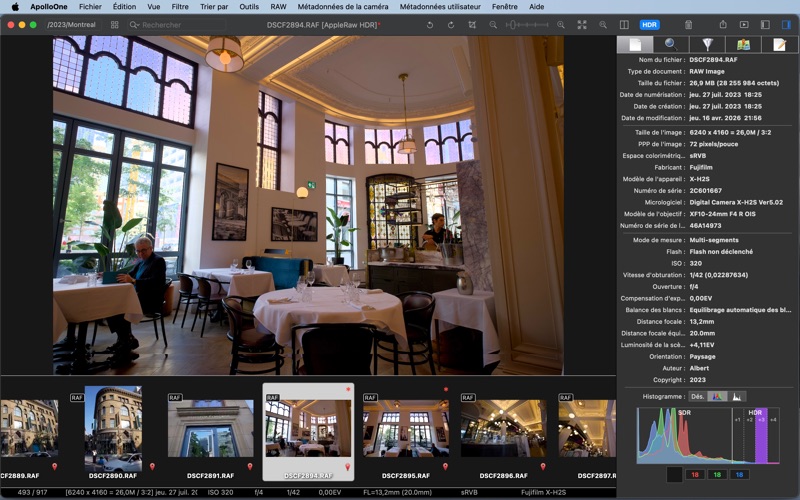Screen dimensions: 800x500
Task: Open the /2023/Montreal folder path popup
Action: click(71, 24)
